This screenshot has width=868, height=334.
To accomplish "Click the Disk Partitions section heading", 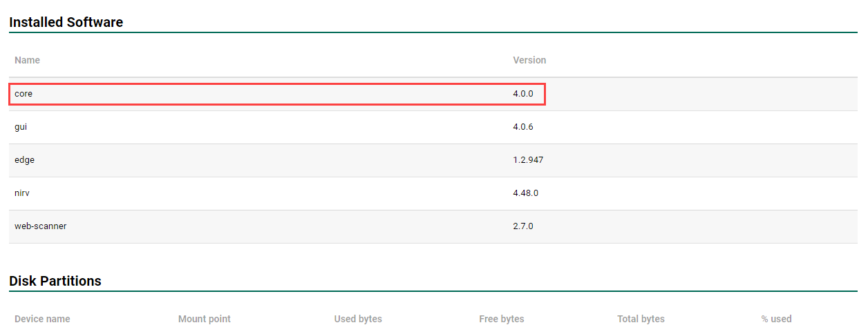I will [55, 281].
